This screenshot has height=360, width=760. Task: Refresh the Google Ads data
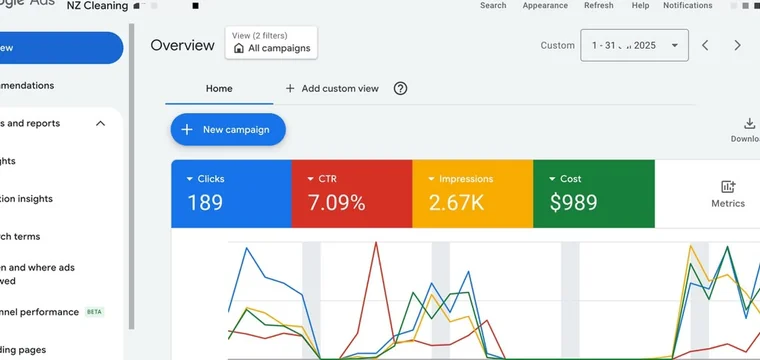(x=599, y=6)
